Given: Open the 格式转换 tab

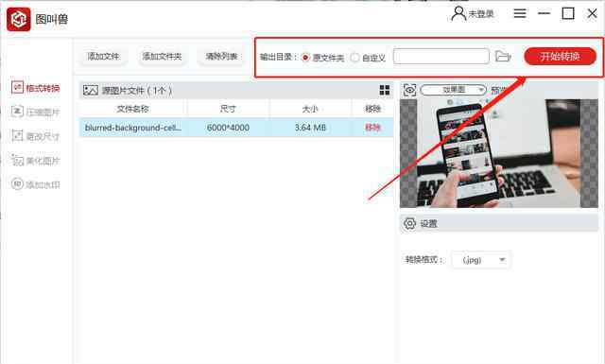Looking at the screenshot, I should (36, 88).
